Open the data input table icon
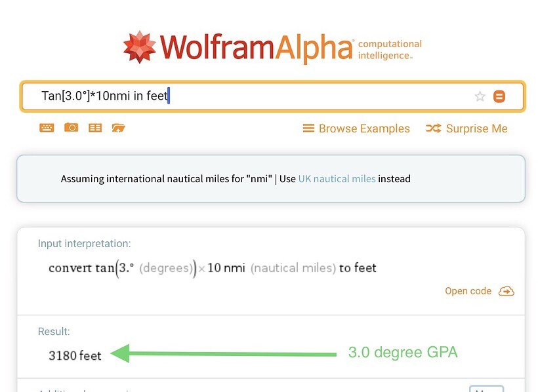Viewport: 538px width, 392px height. tap(95, 128)
